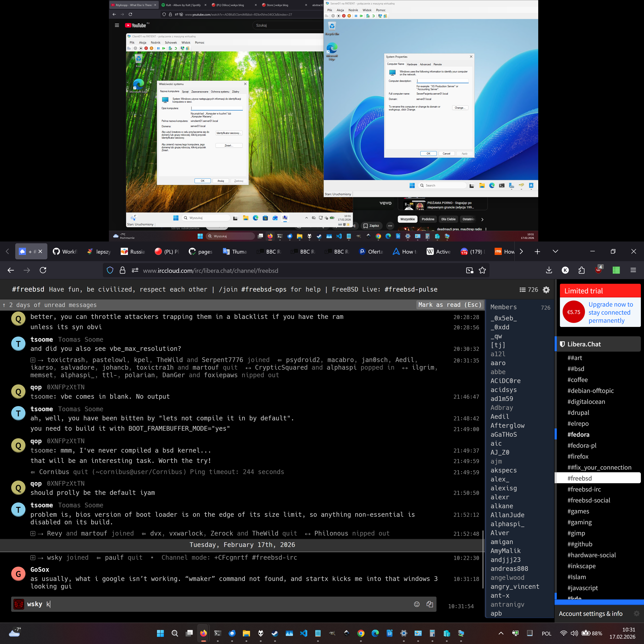Bookmark this page with star icon
The image size is (644, 644).
tap(482, 270)
